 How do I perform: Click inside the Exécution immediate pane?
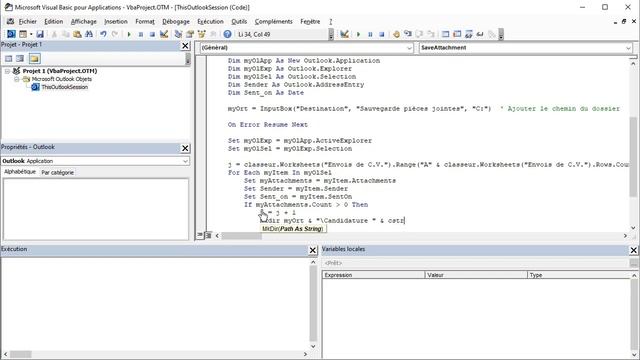(155, 304)
